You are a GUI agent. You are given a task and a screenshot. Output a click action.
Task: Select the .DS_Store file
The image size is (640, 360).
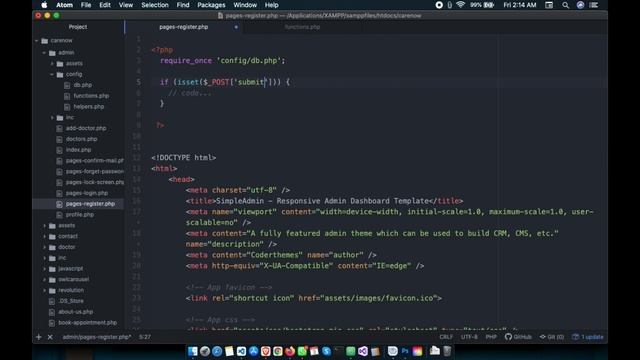71,301
